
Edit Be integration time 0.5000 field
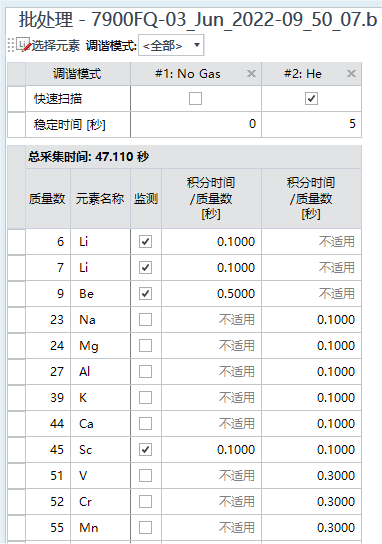[211, 294]
